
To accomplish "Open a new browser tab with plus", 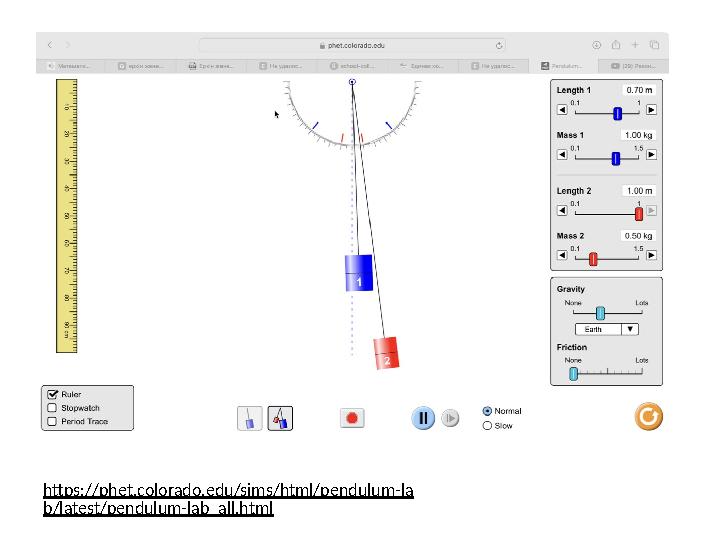I will (x=635, y=45).
